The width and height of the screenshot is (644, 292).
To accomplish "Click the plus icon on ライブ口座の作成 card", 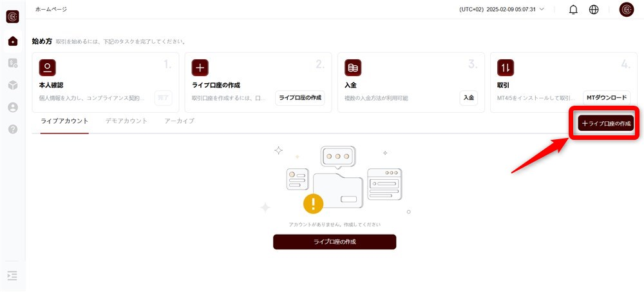I will (200, 68).
